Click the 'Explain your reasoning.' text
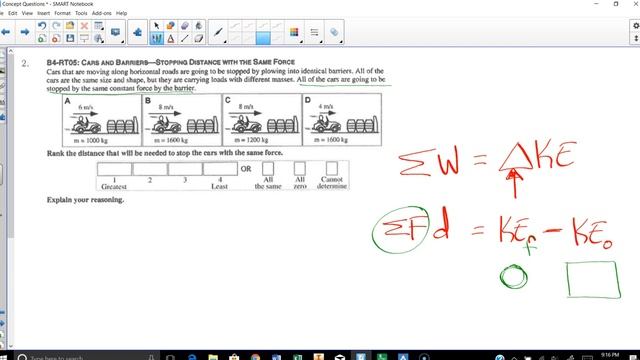640x360 pixels. tap(85, 200)
